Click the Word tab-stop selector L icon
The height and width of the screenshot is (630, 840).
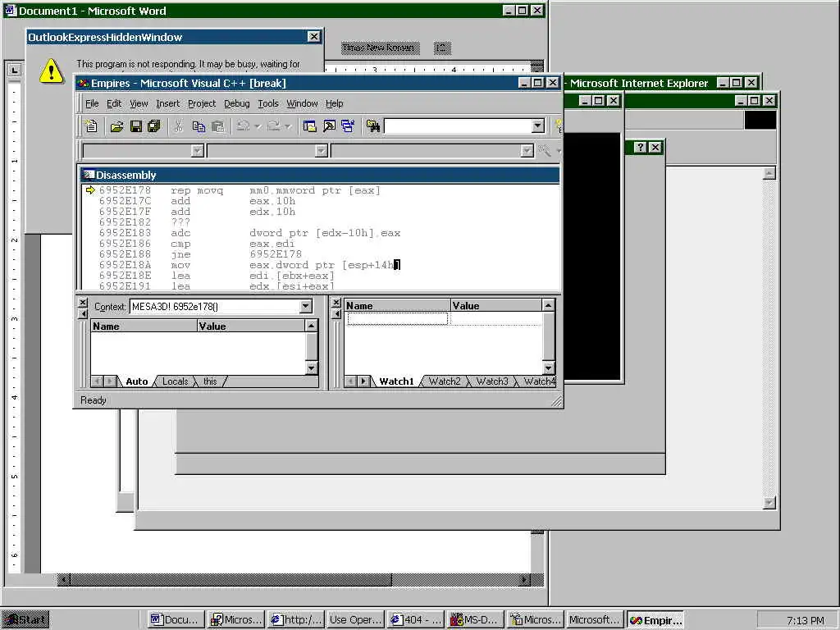(15, 71)
